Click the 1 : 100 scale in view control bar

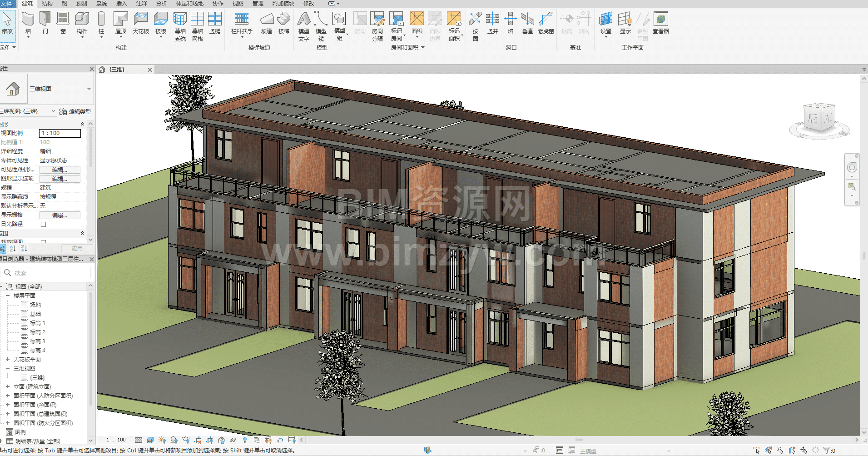pos(116,440)
